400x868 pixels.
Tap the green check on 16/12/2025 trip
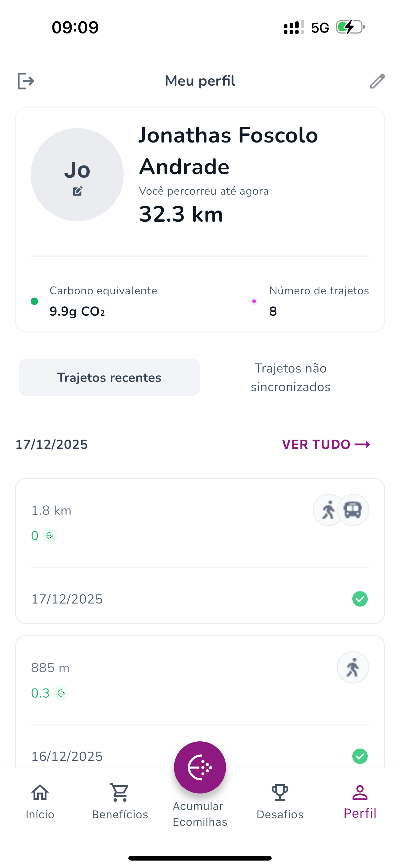(360, 756)
